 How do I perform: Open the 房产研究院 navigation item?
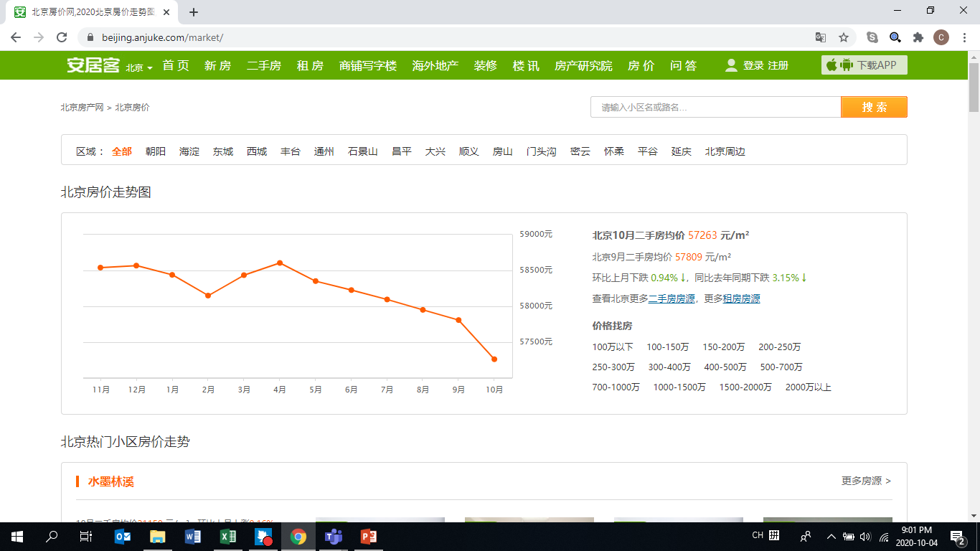[583, 65]
